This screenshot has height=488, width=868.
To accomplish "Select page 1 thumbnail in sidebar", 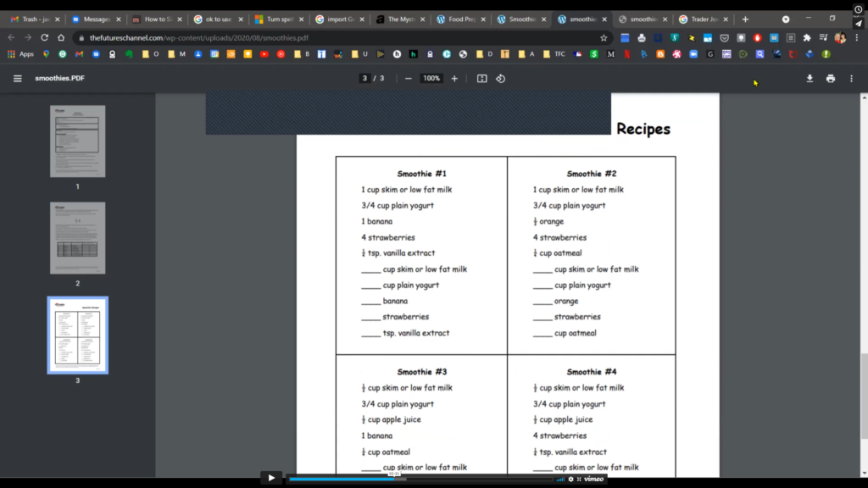I will 78,141.
